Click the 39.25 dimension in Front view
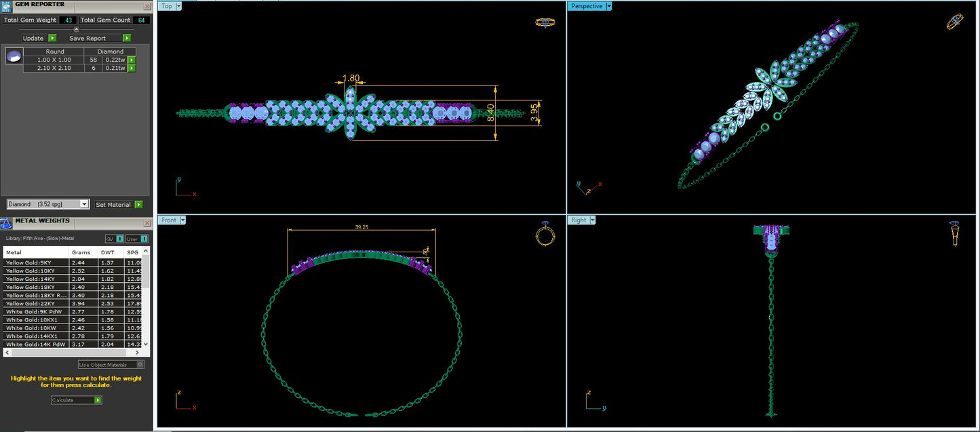The width and height of the screenshot is (980, 432). pyautogui.click(x=361, y=227)
